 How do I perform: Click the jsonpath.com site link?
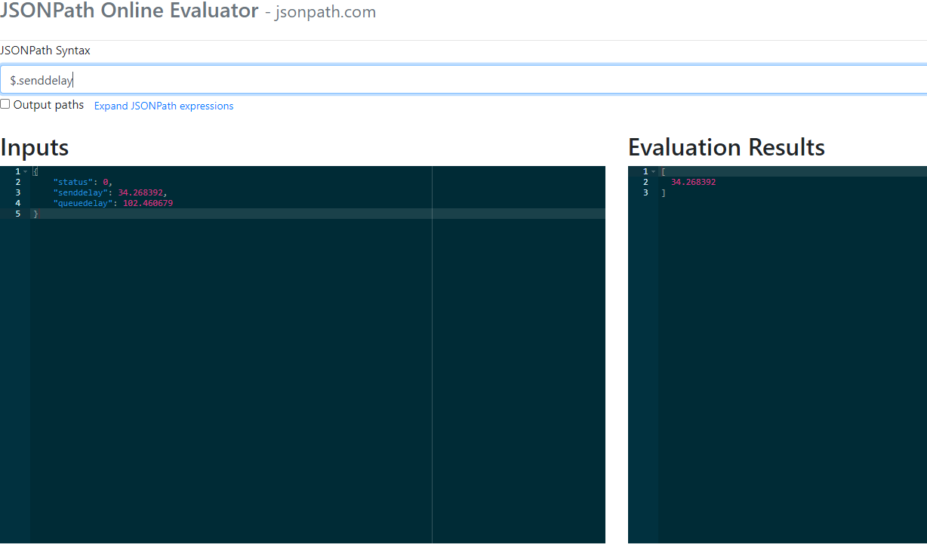point(325,12)
